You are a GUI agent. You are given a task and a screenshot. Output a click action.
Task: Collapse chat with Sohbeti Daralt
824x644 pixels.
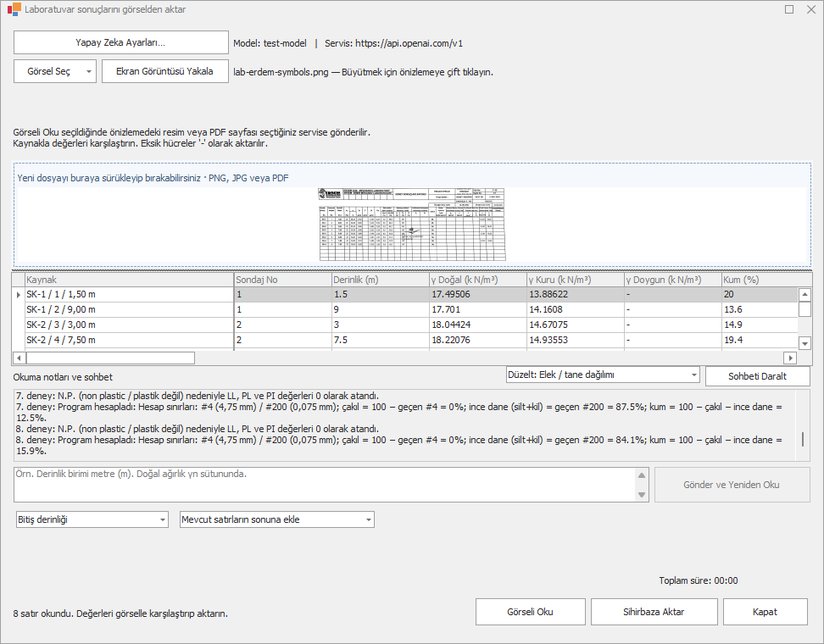[757, 376]
